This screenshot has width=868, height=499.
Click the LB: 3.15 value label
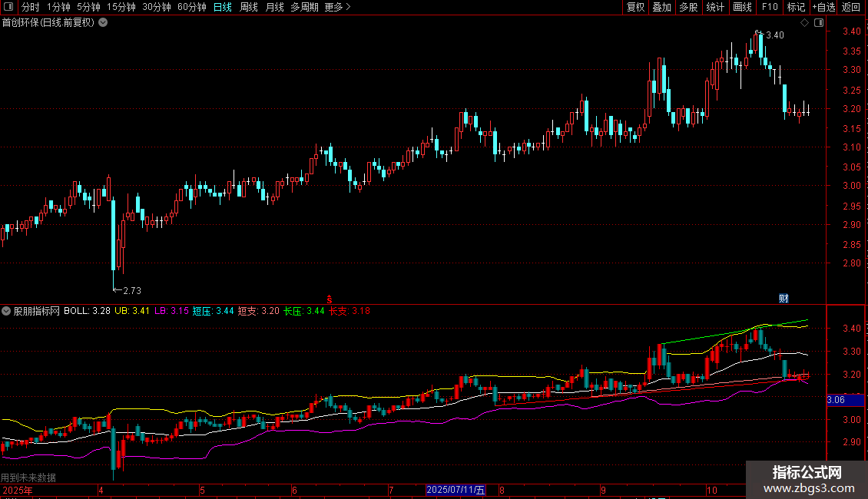[x=171, y=311]
